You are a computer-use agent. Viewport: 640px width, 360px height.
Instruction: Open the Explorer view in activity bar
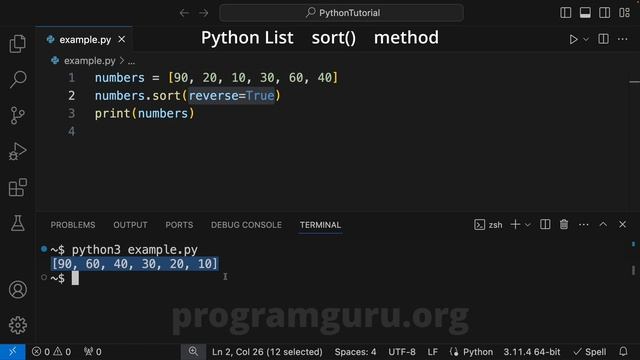click(x=18, y=44)
